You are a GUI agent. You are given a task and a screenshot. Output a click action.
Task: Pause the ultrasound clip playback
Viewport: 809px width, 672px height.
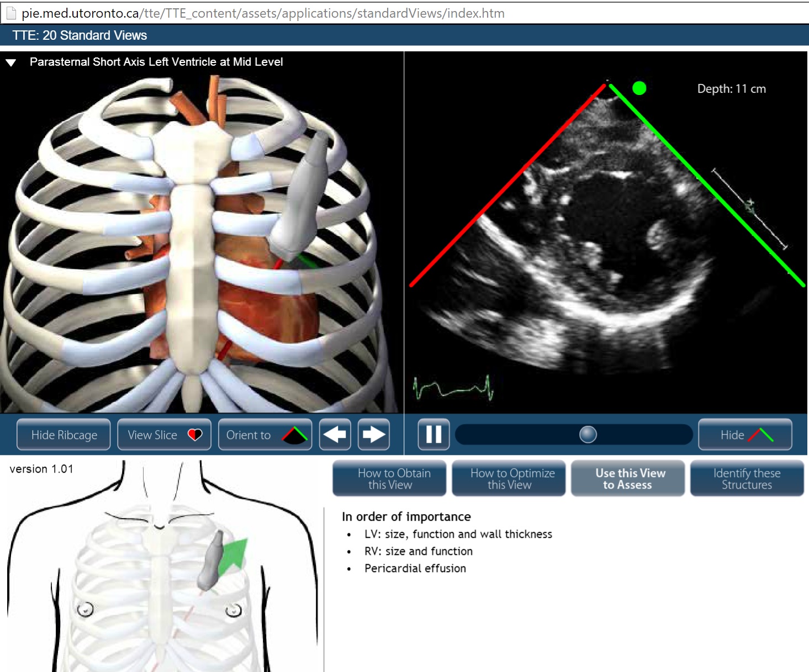coord(433,435)
